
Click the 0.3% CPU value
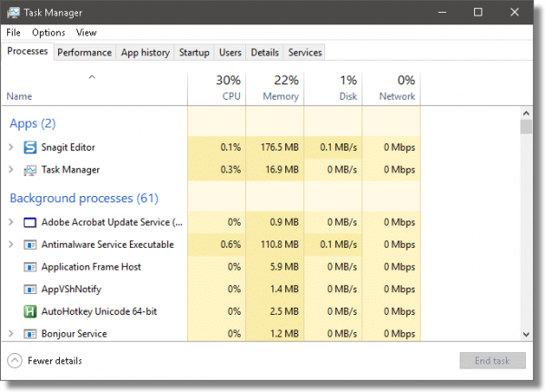[x=231, y=170]
